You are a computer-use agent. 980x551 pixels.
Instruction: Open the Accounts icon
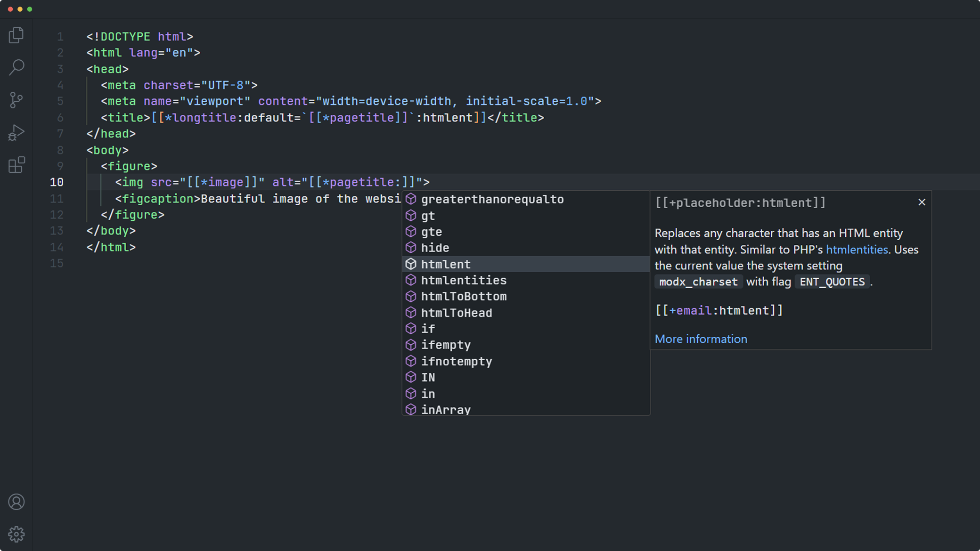click(16, 502)
